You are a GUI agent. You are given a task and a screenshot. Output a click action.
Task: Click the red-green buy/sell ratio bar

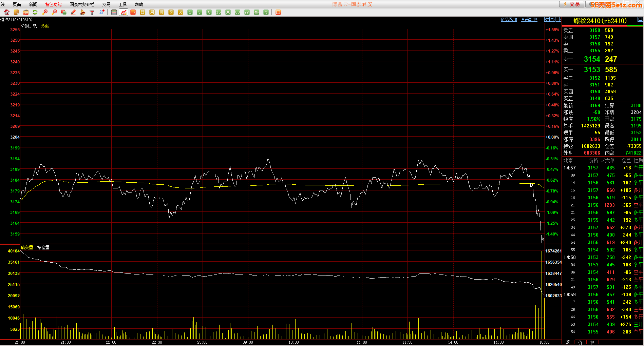tap(602, 26)
